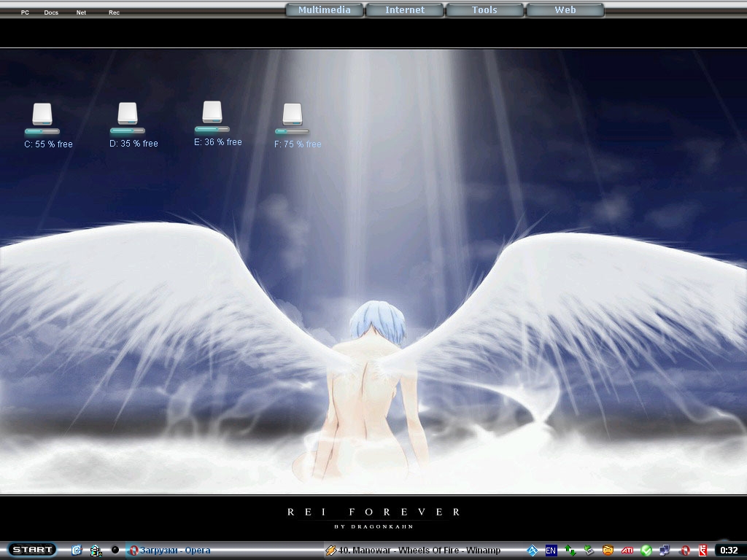Click the F: drive usage bar

(x=292, y=131)
